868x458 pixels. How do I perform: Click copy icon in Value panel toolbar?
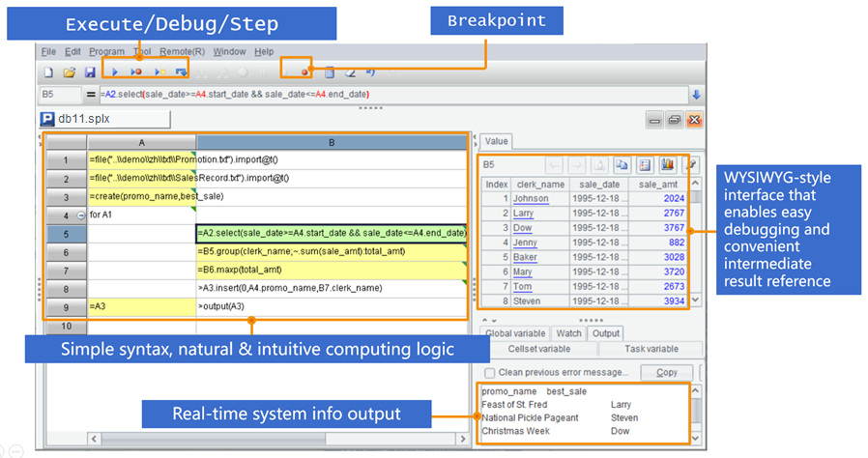click(x=622, y=165)
